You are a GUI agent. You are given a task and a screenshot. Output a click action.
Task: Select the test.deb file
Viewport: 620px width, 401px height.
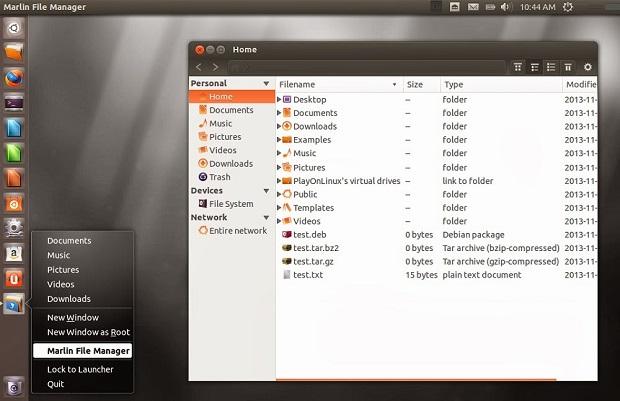437,235
